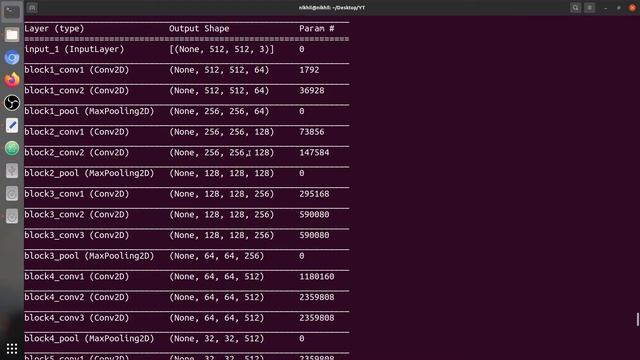
Task: Click the param value '73856'
Action: coord(312,132)
